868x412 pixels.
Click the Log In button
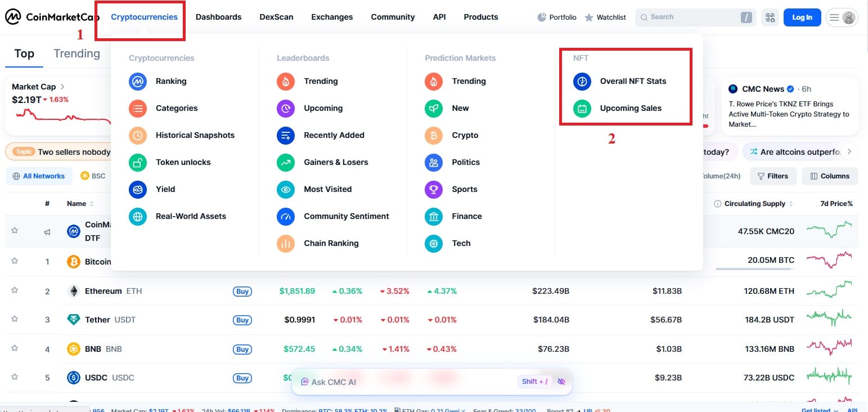(x=802, y=17)
